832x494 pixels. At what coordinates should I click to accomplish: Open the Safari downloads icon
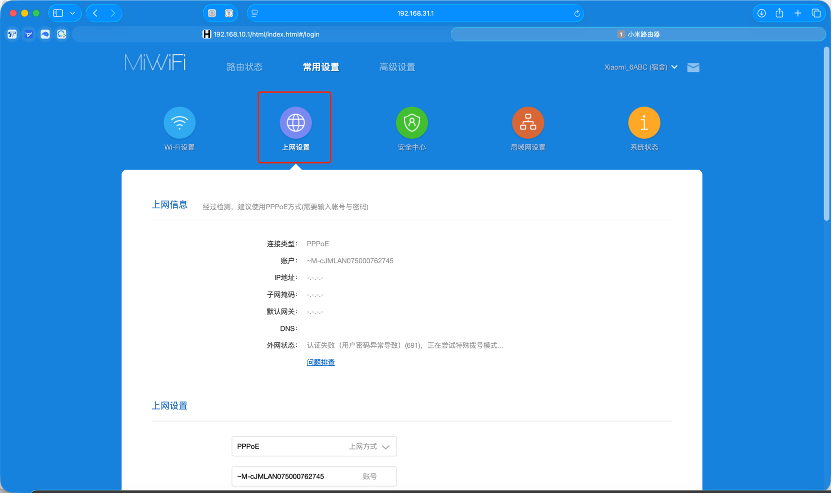click(761, 13)
